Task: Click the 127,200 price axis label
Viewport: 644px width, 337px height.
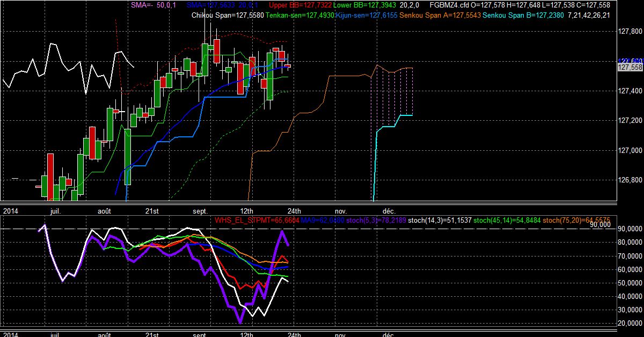Action: [630, 120]
